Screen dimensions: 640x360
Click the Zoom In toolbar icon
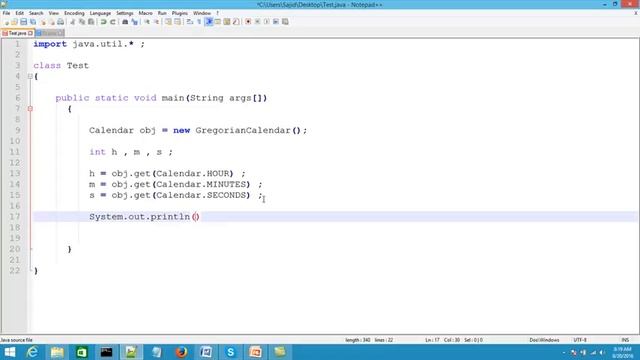pos(147,22)
